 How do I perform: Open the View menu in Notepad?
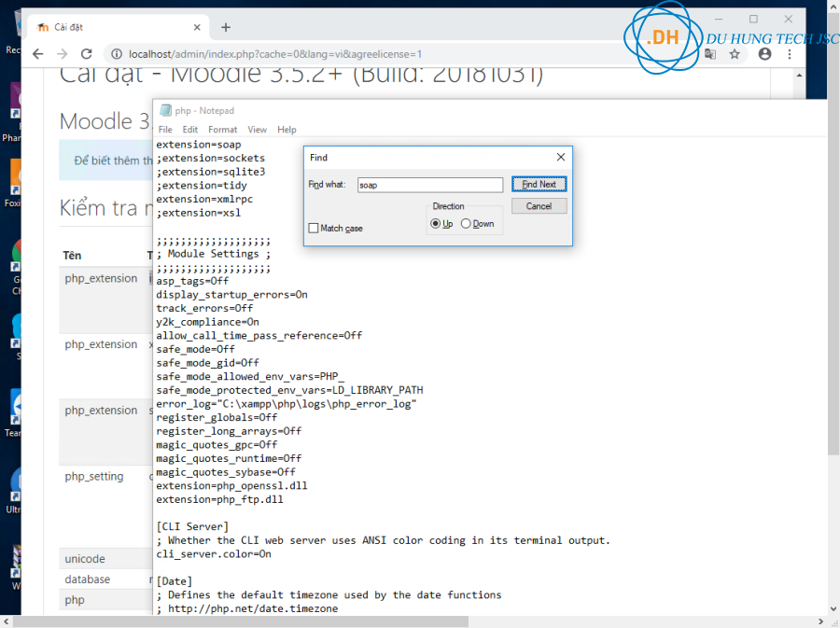pos(257,130)
